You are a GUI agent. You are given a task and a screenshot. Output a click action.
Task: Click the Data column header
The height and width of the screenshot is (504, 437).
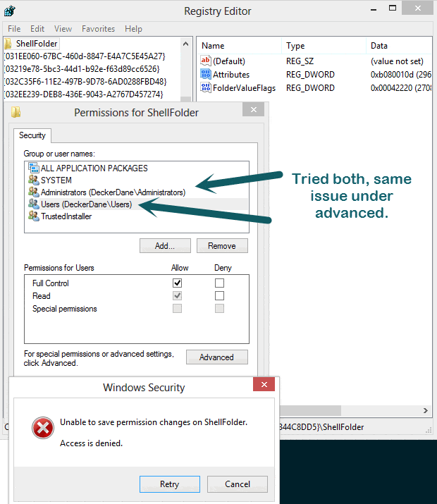coord(399,46)
